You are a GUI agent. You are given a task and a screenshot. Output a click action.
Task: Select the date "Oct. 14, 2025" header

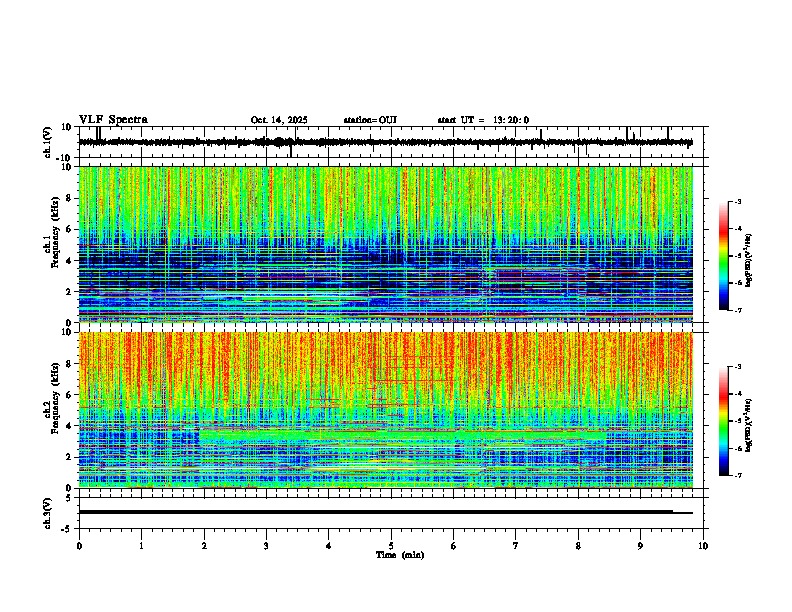click(x=279, y=120)
